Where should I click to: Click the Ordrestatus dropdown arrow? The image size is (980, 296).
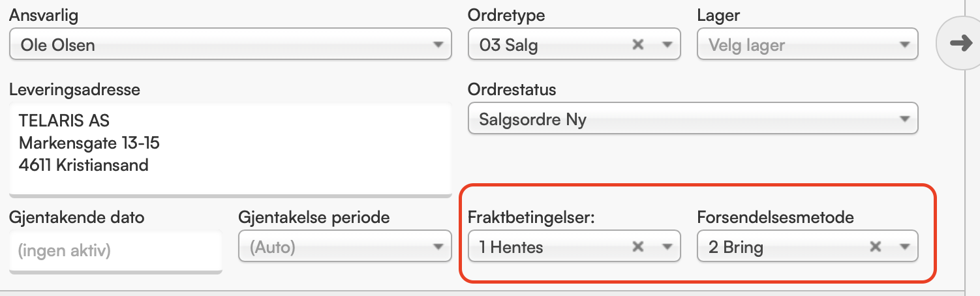coord(904,120)
